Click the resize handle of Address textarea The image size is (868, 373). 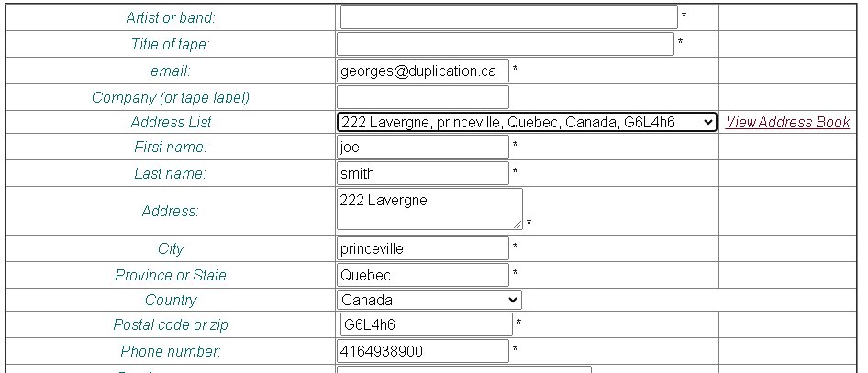point(518,225)
